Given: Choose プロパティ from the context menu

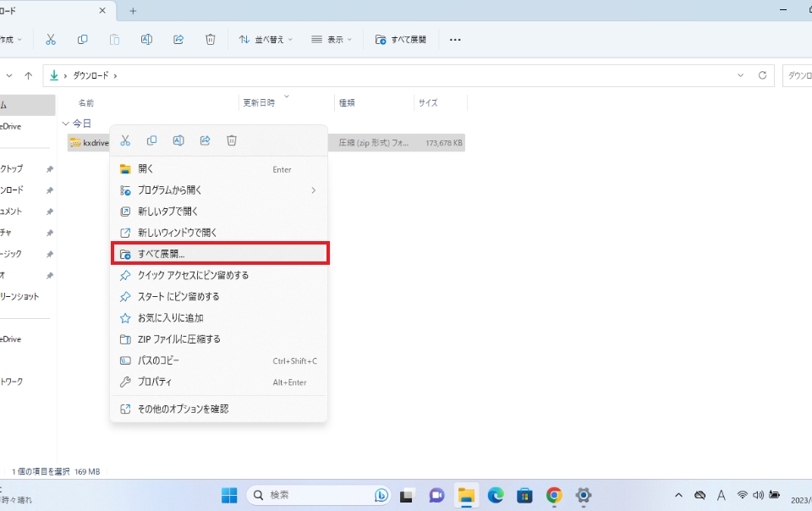Looking at the screenshot, I should click(x=220, y=382).
